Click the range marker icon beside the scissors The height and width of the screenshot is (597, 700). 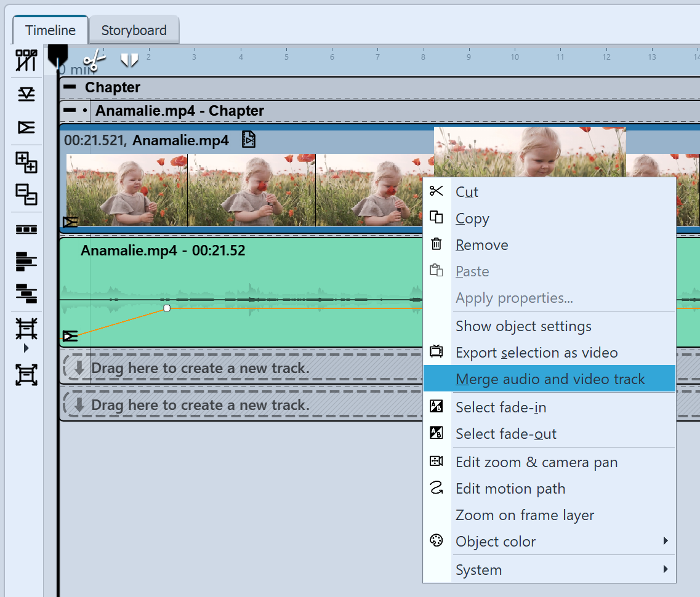tap(129, 60)
